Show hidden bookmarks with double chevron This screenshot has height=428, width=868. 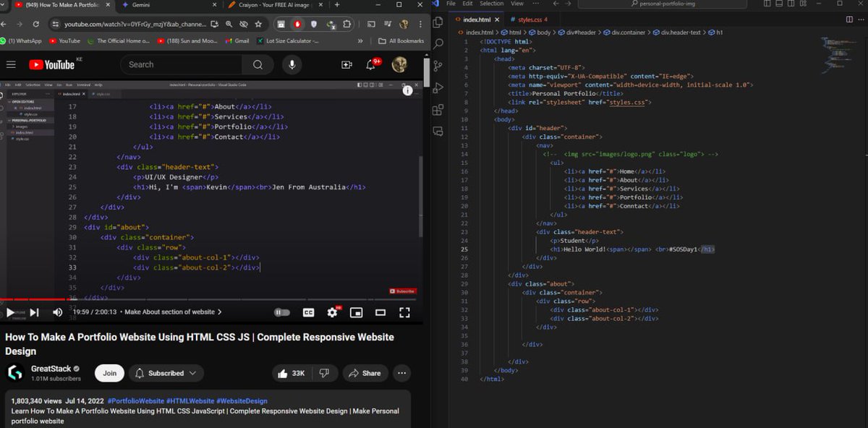[360, 41]
